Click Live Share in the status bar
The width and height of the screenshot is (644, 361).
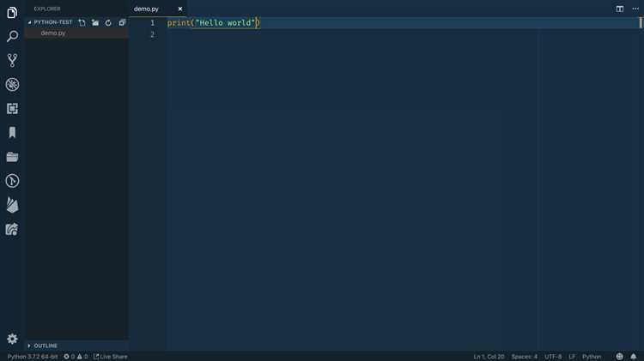coord(111,357)
